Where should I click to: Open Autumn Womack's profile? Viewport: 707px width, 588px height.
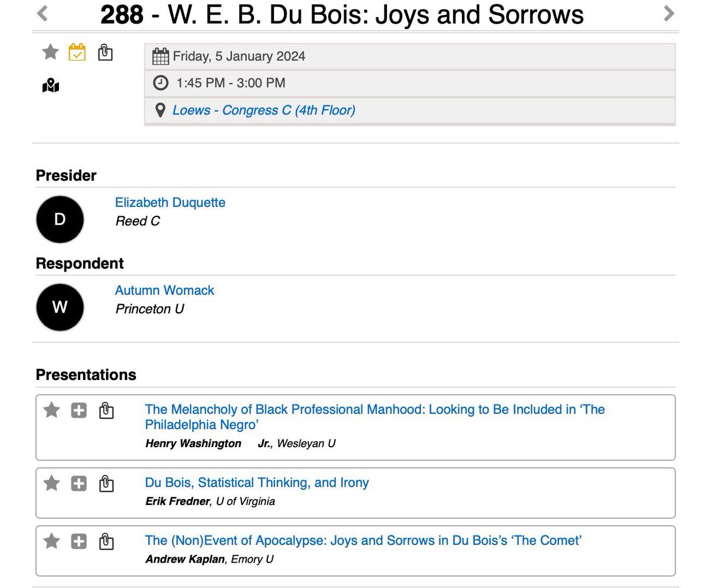coord(164,290)
